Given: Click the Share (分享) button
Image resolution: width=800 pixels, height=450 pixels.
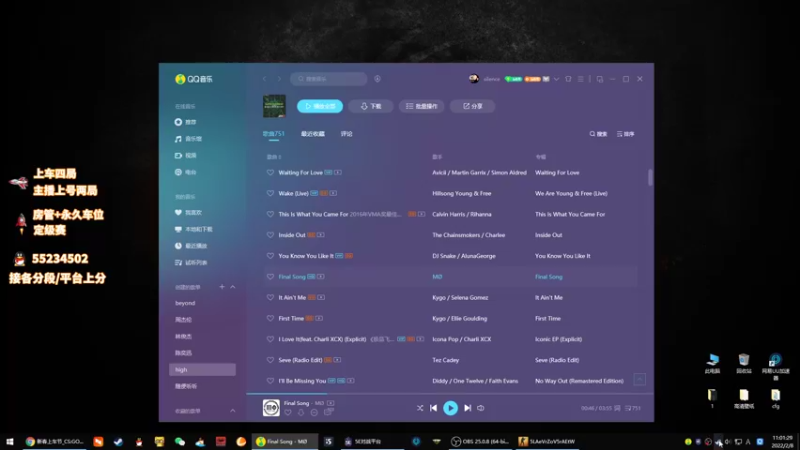Looking at the screenshot, I should (472, 106).
